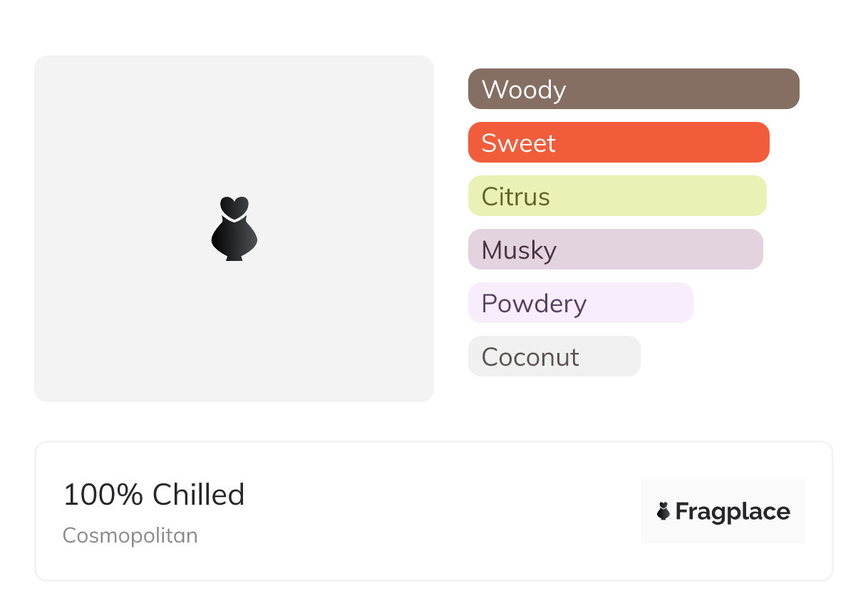Click the perfume bottle placeholder icon
The width and height of the screenshot is (868, 616).
pos(234,229)
